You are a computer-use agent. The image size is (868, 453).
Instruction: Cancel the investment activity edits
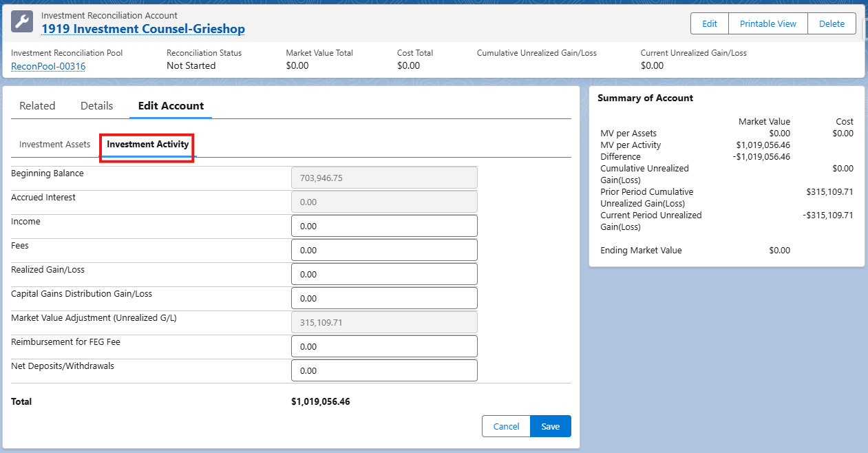(x=506, y=426)
